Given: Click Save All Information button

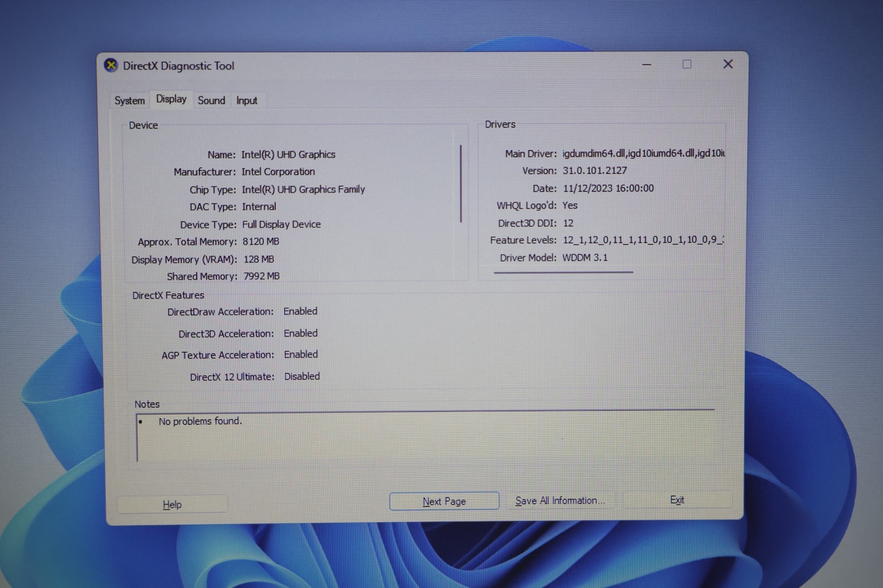Looking at the screenshot, I should pyautogui.click(x=560, y=500).
